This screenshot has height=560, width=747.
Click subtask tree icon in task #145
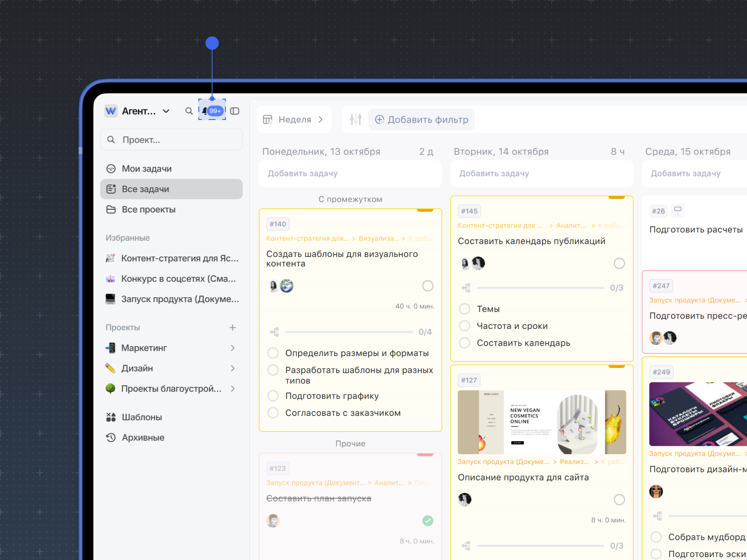click(x=466, y=288)
